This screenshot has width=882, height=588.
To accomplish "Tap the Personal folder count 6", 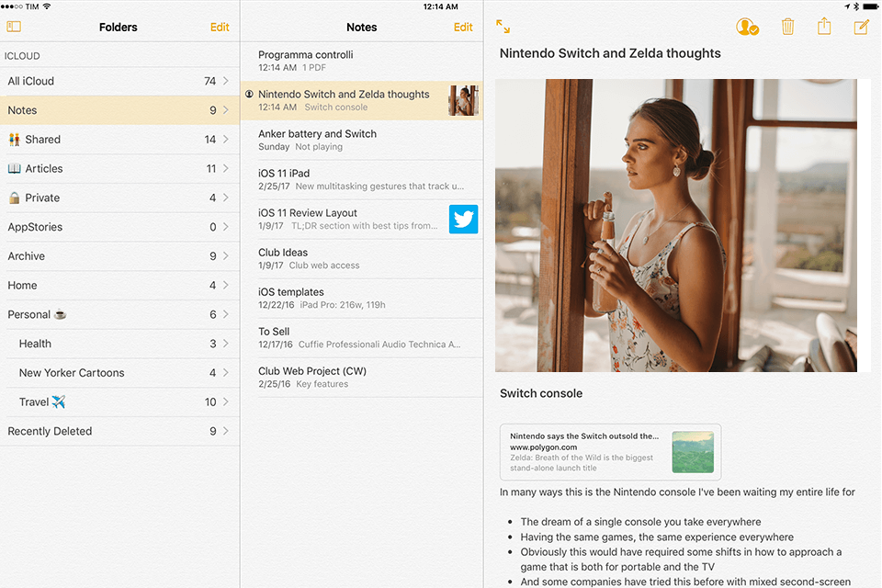I will (212, 314).
